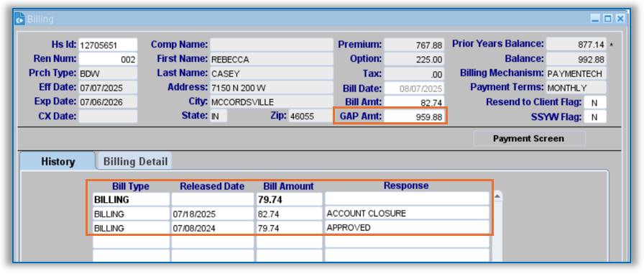The width and height of the screenshot is (644, 274).
Task: Click the State field IN
Action: pos(218,117)
